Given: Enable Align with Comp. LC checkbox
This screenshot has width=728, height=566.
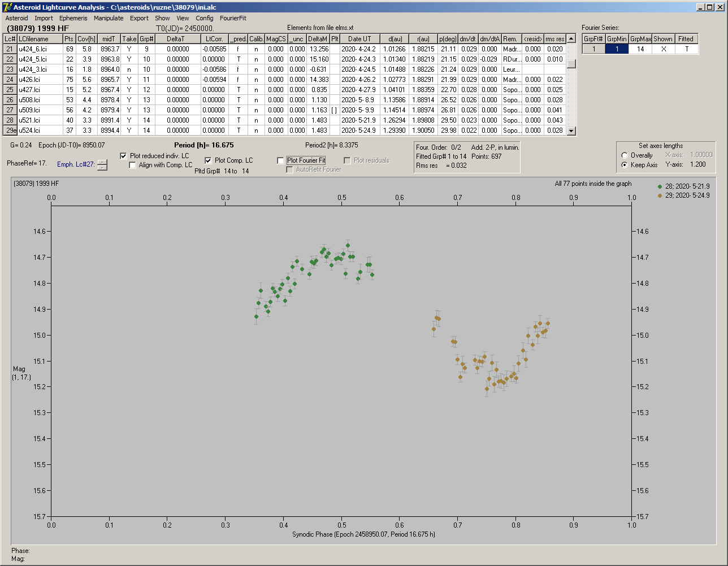Looking at the screenshot, I should coord(133,165).
